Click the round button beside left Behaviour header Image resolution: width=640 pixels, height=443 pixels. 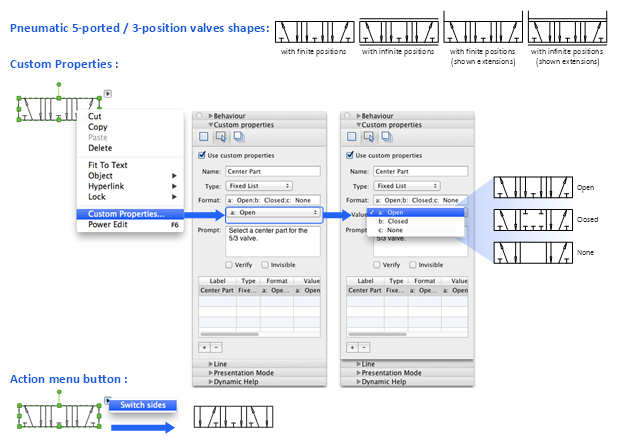point(199,116)
